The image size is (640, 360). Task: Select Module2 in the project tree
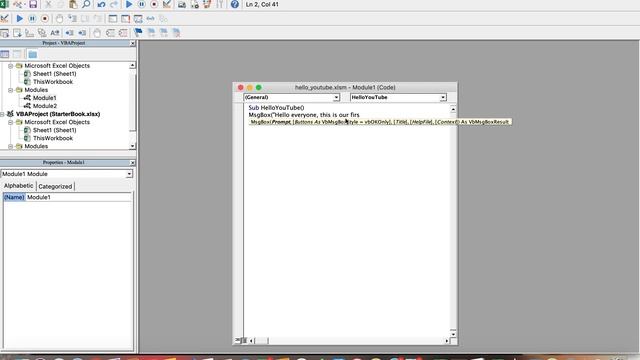(44, 106)
